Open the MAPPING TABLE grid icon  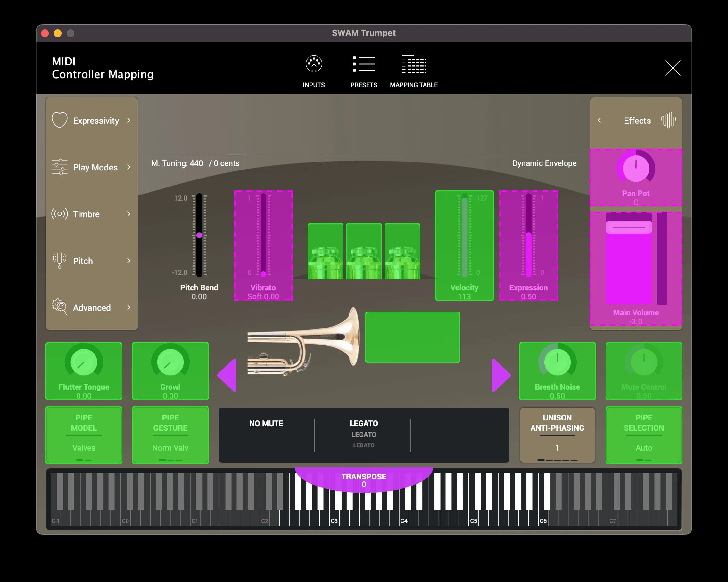(x=414, y=64)
